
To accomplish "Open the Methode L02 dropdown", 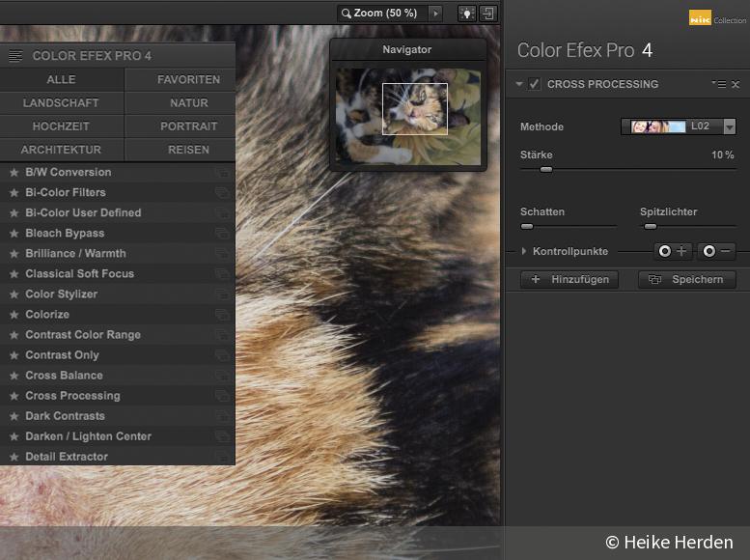I will coord(729,126).
